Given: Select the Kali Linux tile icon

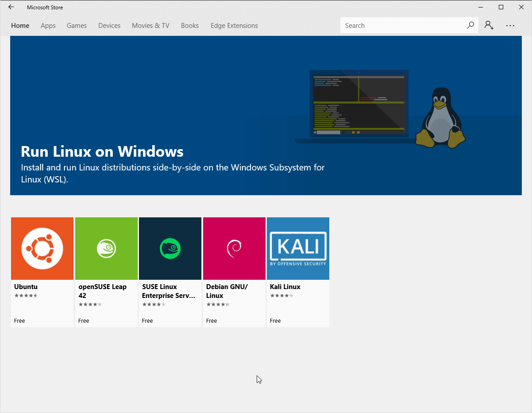Looking at the screenshot, I should 297,248.
